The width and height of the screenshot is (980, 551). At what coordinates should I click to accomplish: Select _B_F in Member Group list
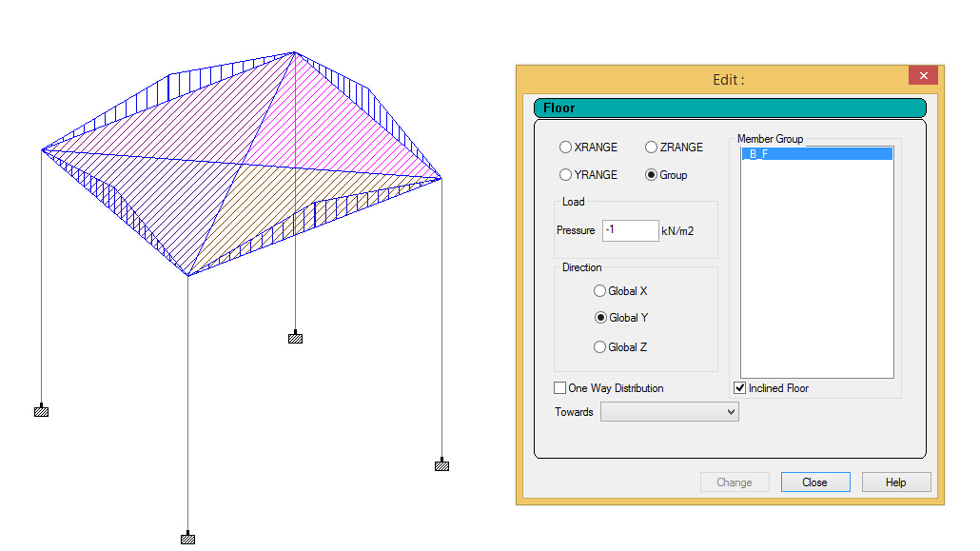click(817, 154)
